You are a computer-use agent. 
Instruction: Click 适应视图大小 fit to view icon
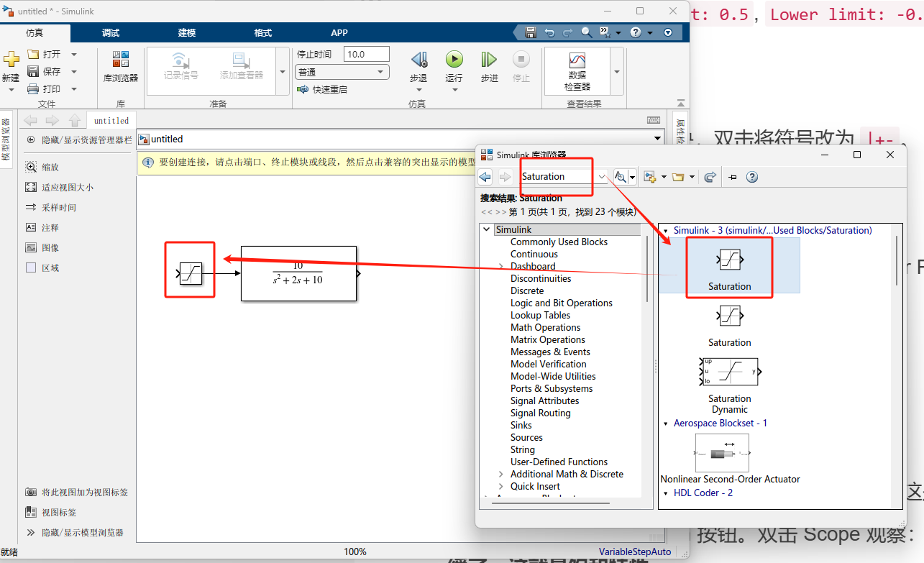click(x=31, y=187)
